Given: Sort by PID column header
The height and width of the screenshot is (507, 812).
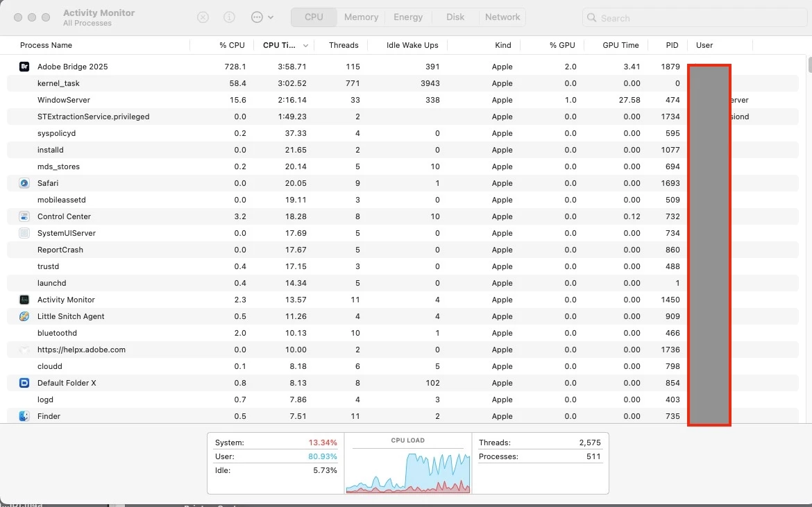Looking at the screenshot, I should click(672, 45).
